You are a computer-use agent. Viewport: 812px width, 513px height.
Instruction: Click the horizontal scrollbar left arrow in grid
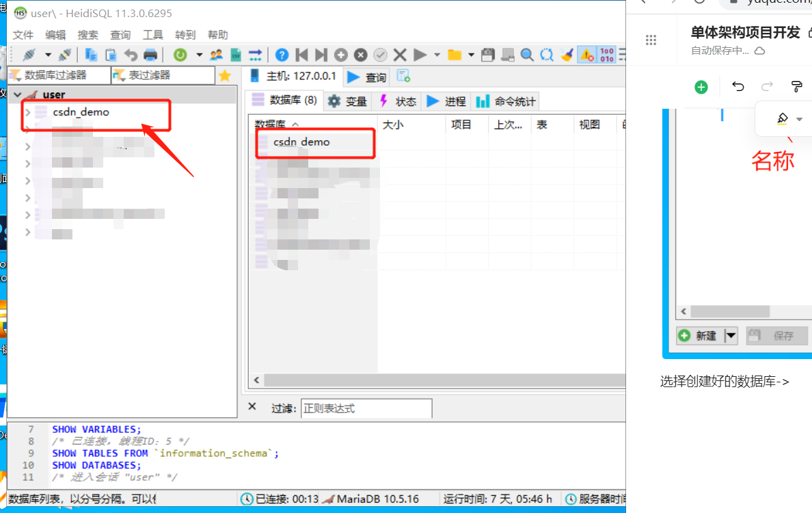[x=256, y=380]
